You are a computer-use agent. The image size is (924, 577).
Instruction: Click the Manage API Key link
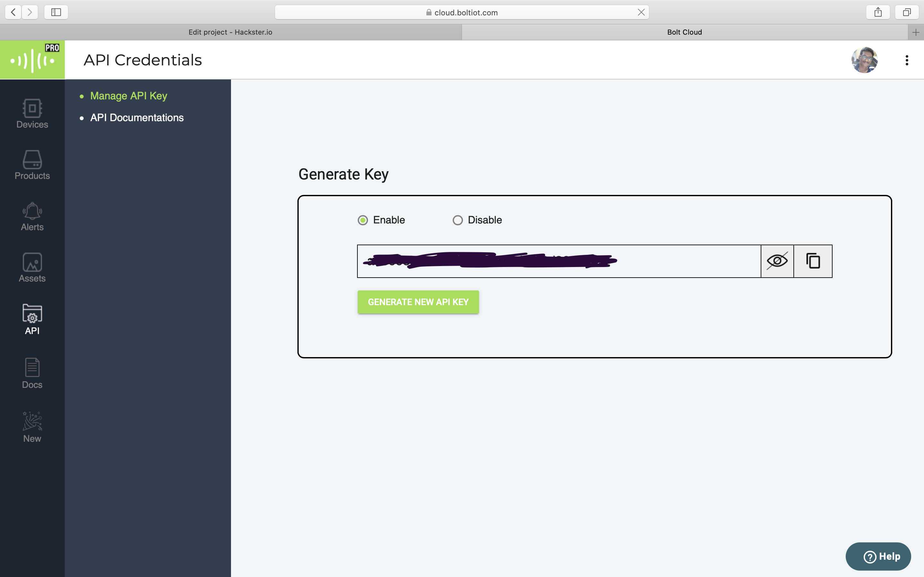[129, 96]
